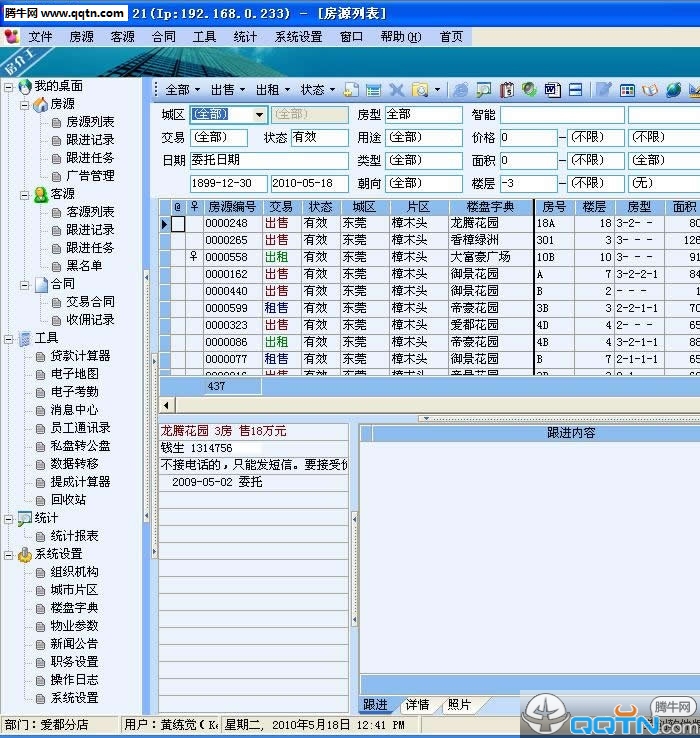Open 贷款计算器 in the tree
This screenshot has height=738, width=700.
[x=80, y=356]
